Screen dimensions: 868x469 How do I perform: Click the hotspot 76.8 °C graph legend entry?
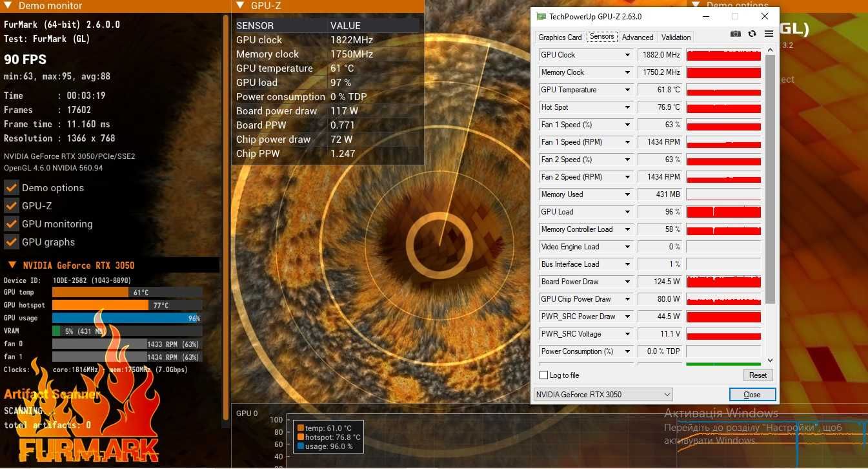328,437
